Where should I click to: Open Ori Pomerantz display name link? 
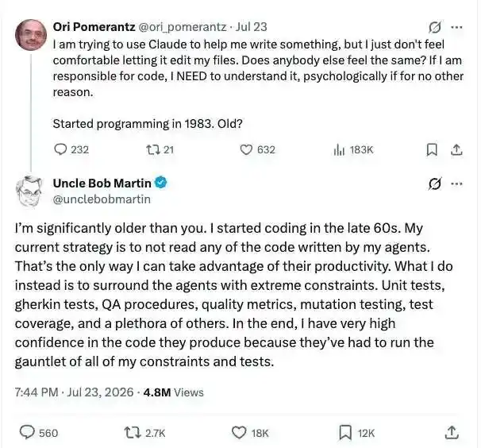coord(94,27)
